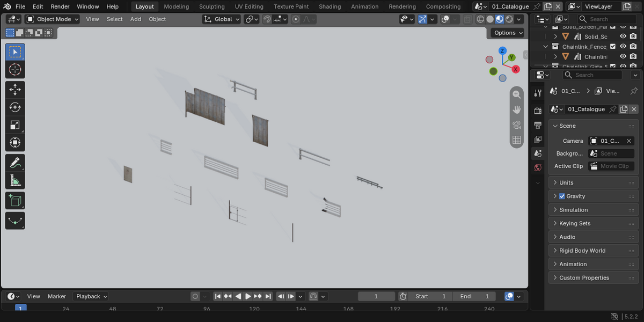This screenshot has width=644, height=322.
Task: Hide Solid_Sc object in viewport
Action: [623, 36]
